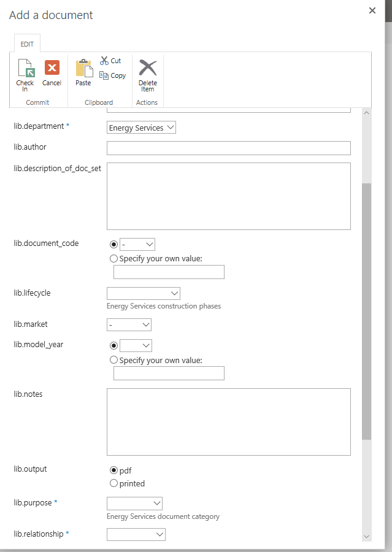Click the lib.lifecycle field label

tap(32, 293)
